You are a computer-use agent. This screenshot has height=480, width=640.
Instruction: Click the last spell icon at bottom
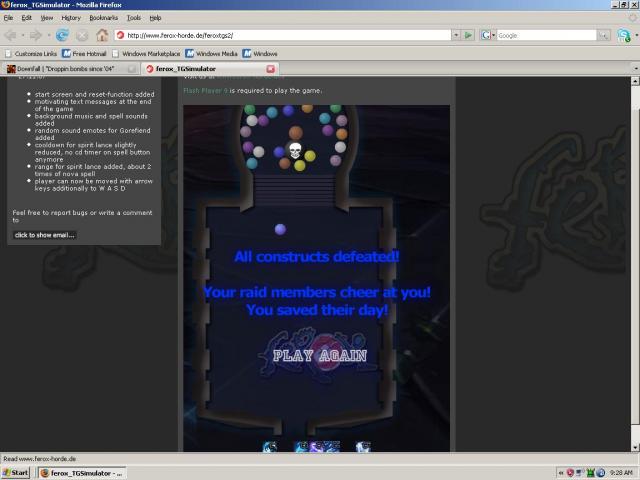[x=363, y=447]
